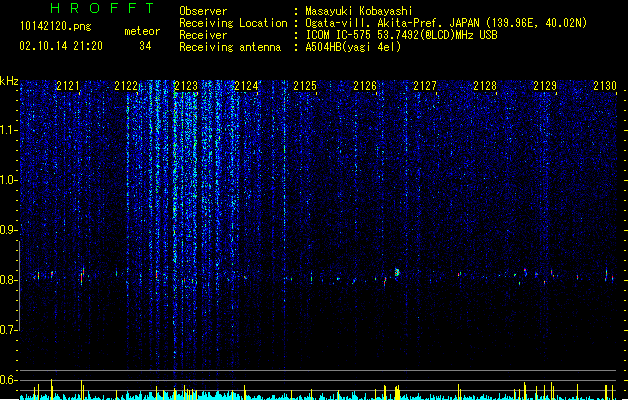
Task: Click the 2128 time marker
Action: 485,86
